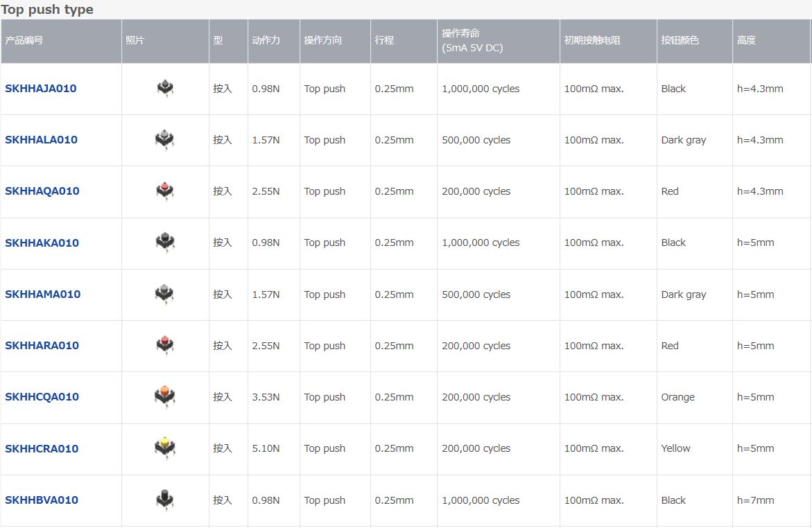Click the SKHHAQA010 red switch photo
Image resolution: width=812 pixels, height=528 pixels.
click(x=165, y=191)
